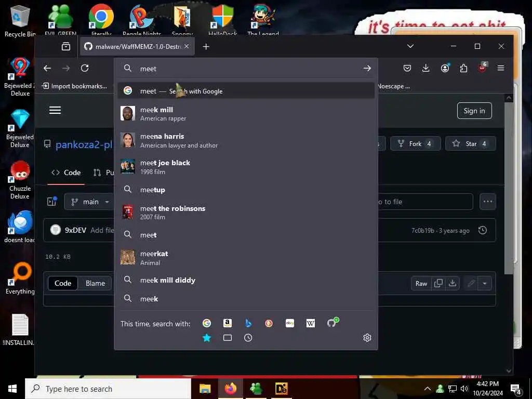
Task: Copy raw file with copy icon
Action: pyautogui.click(x=438, y=283)
